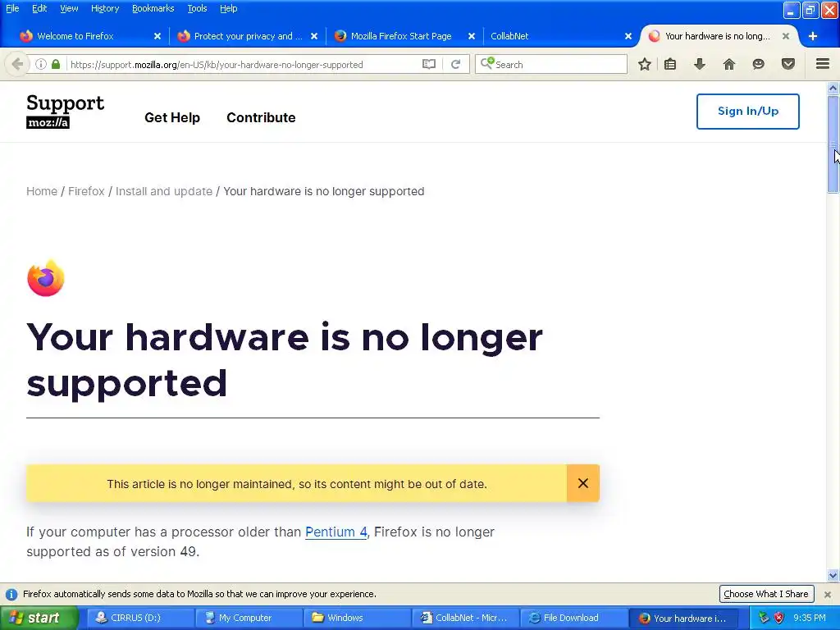The height and width of the screenshot is (630, 840).
Task: Click the green system tray icon beside the red shield
Action: coord(765,618)
